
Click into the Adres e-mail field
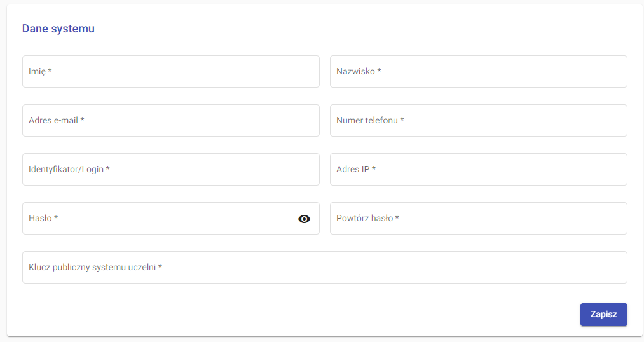[191, 121]
